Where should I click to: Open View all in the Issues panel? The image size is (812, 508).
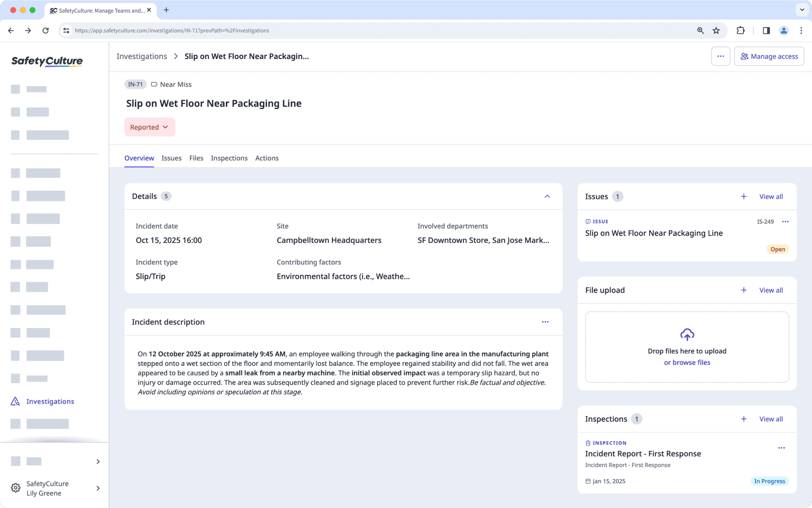(770, 196)
